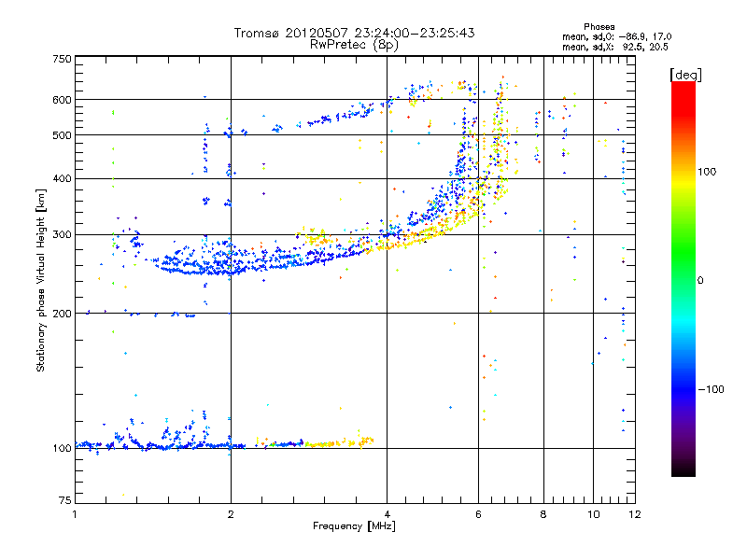Click the "8" MHz frequency tick label
Image resolution: width=747 pixels, height=560 pixels.
tap(543, 514)
